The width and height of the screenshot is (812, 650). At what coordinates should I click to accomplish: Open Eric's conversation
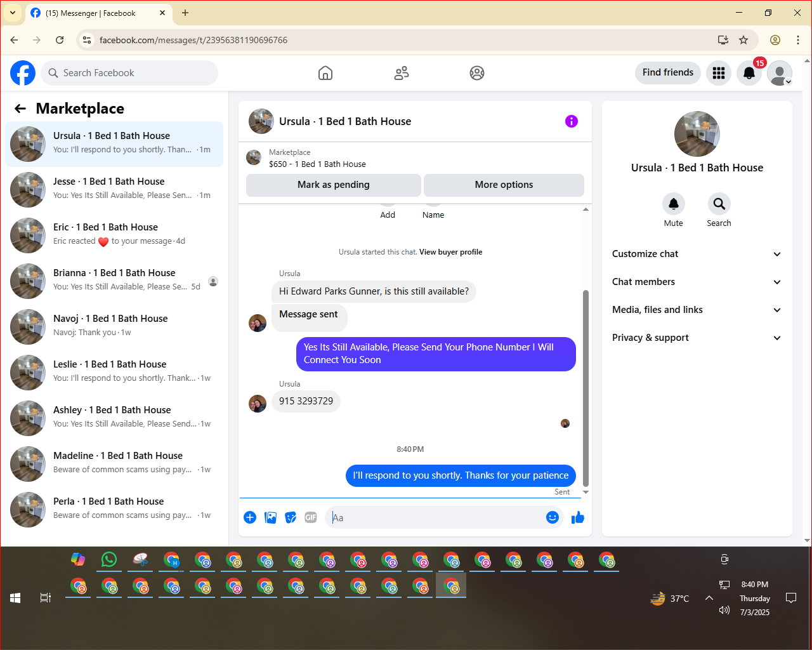(x=114, y=235)
